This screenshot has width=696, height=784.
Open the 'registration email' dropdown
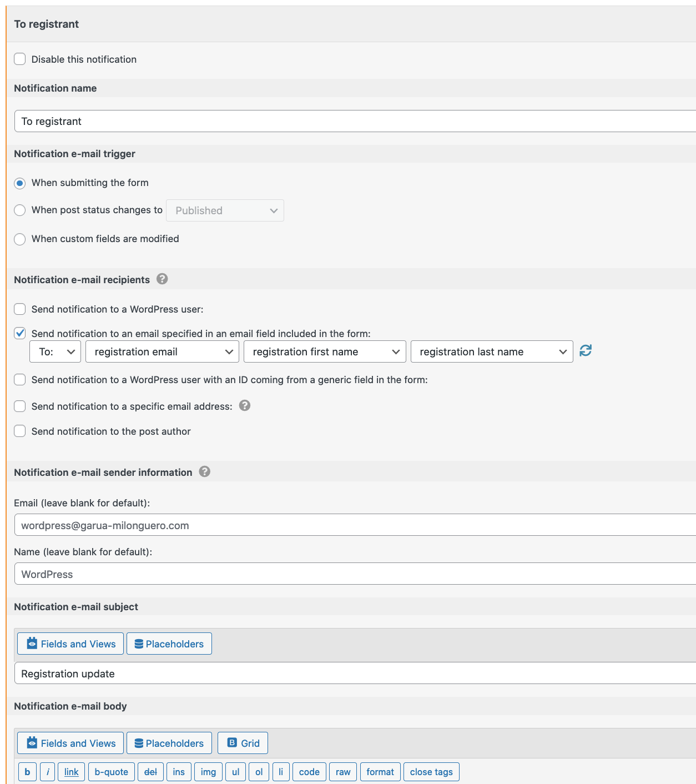pyautogui.click(x=162, y=351)
